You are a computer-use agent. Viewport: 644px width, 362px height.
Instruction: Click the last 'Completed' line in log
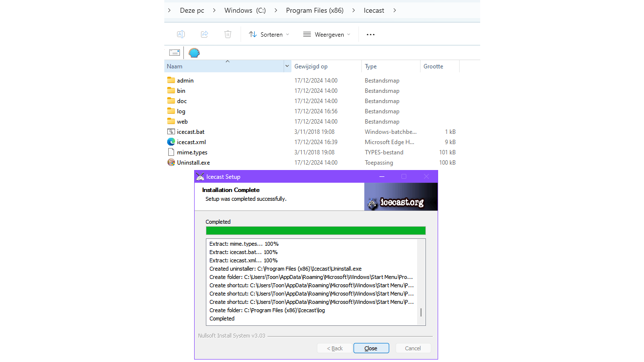(x=222, y=319)
